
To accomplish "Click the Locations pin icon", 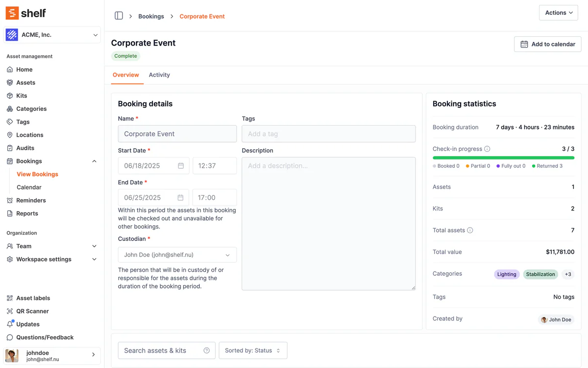I will point(10,135).
